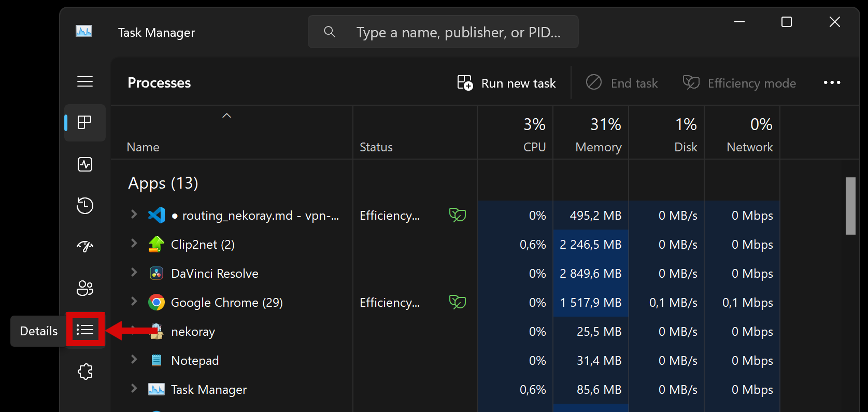Open App history from the sidebar
The image size is (868, 412).
85,206
